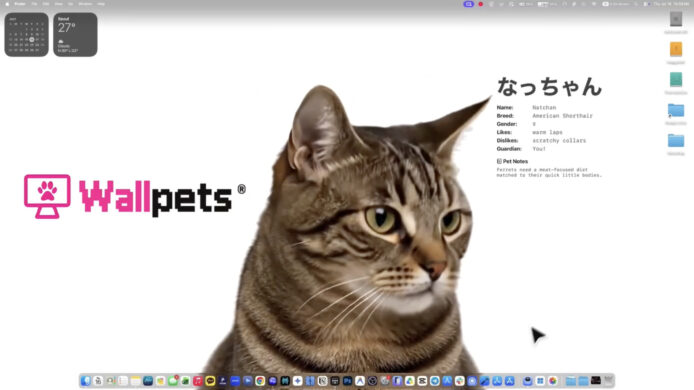
Task: Select the bottom blue folder on desktop
Action: 676,141
